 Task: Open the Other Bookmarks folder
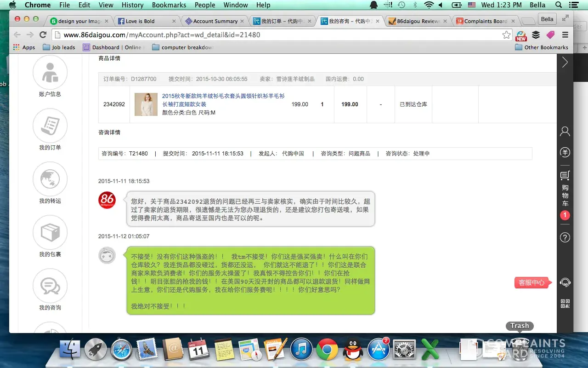(542, 47)
